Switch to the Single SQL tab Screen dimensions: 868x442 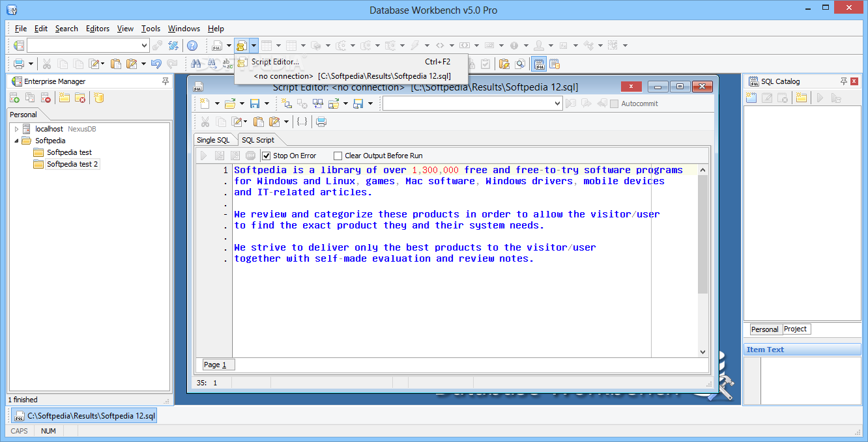(x=214, y=140)
